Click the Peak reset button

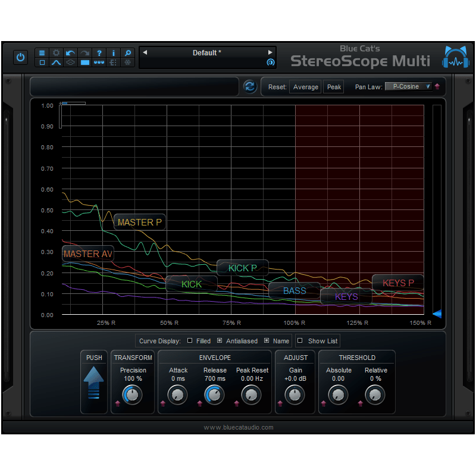click(333, 86)
